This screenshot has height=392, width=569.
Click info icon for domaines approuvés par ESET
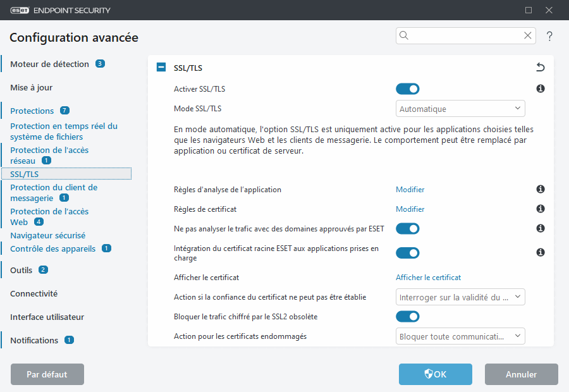click(x=541, y=228)
